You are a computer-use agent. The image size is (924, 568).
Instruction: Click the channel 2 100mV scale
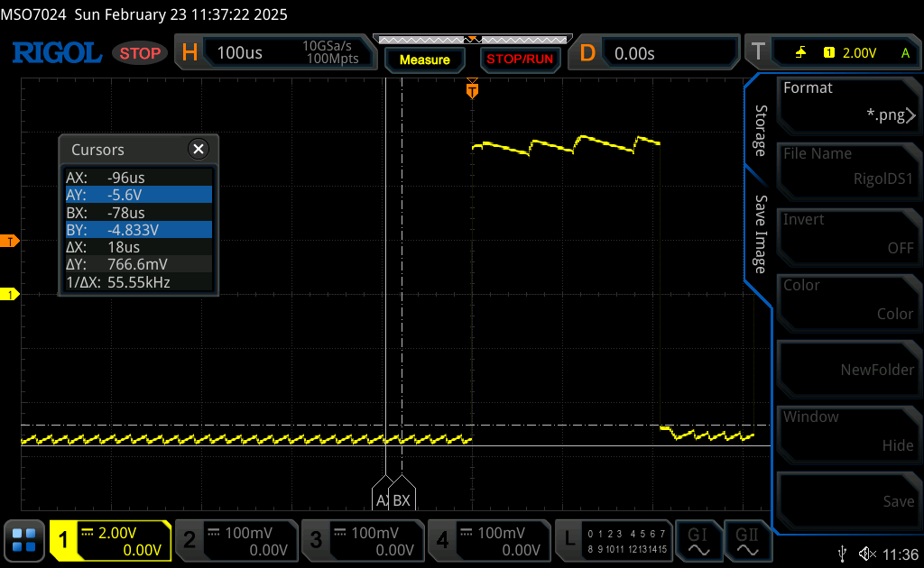(249, 533)
